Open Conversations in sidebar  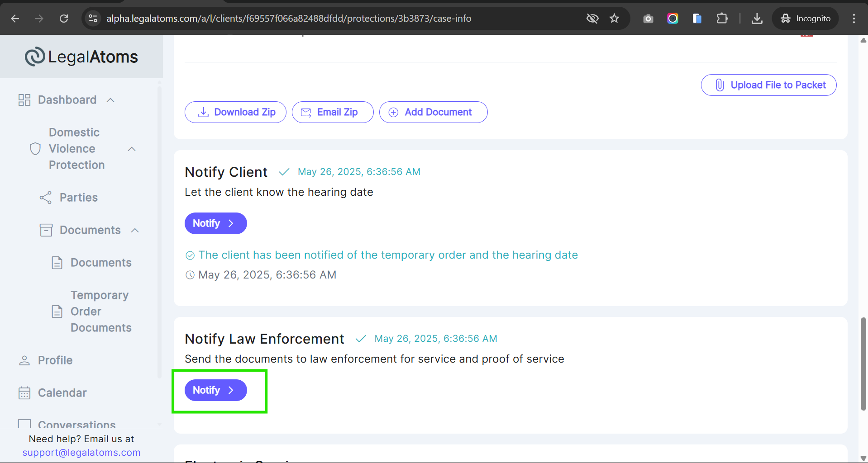pos(77,425)
